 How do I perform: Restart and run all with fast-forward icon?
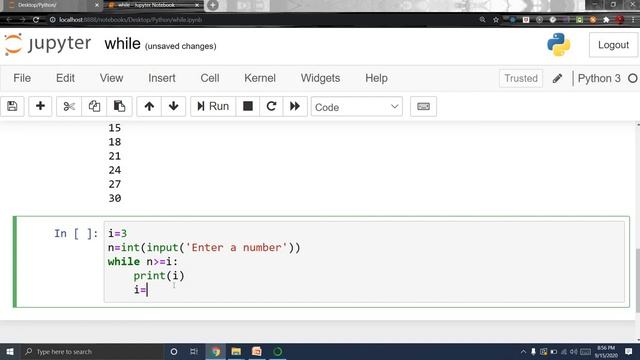(295, 107)
